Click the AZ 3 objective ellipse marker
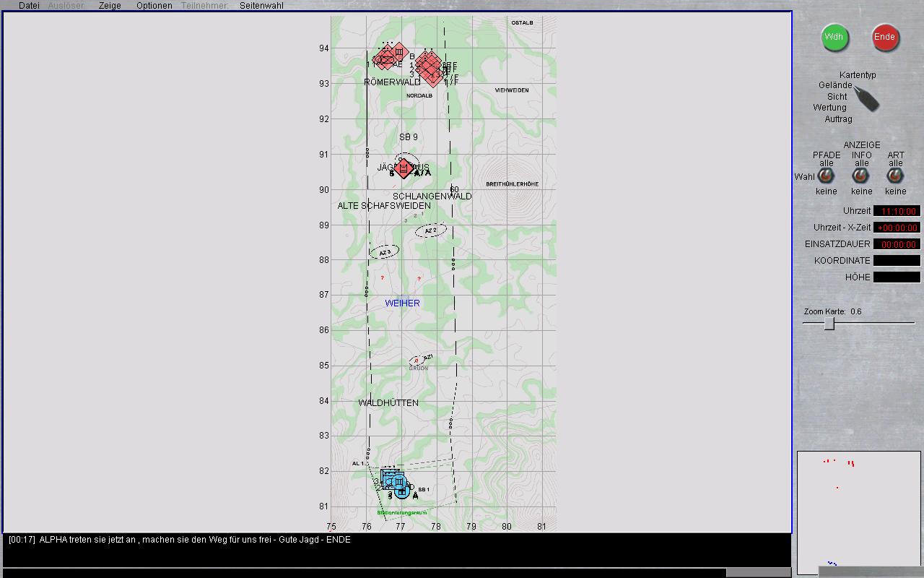The width and height of the screenshot is (924, 578). click(x=384, y=252)
